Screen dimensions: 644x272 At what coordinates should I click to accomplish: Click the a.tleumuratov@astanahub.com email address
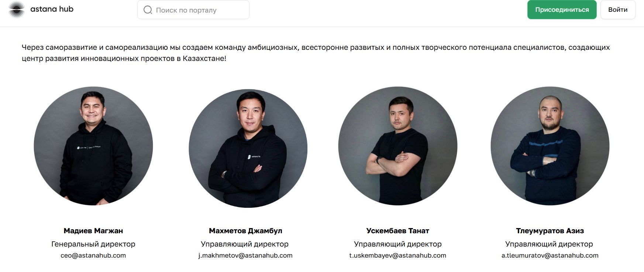(x=550, y=255)
